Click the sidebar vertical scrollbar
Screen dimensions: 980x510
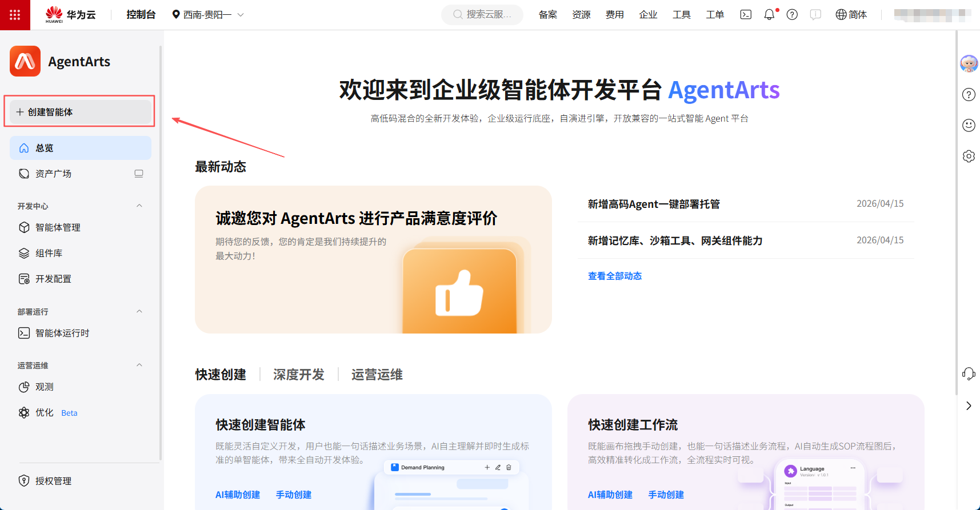tap(161, 253)
